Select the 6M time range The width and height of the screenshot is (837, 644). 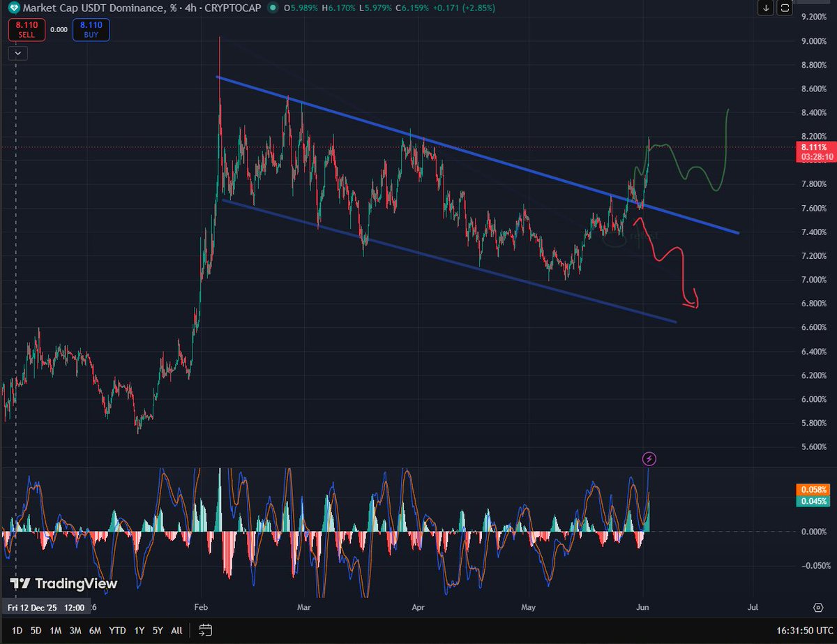(x=96, y=630)
